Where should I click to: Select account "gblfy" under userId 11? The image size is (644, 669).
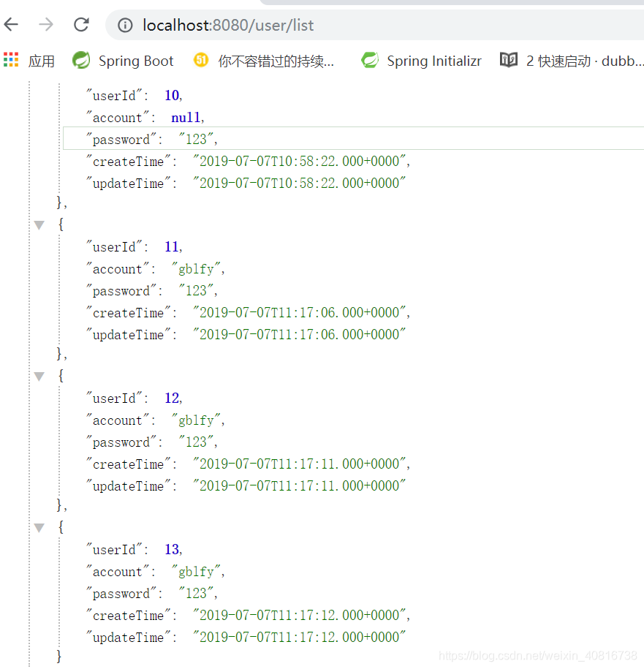click(x=196, y=269)
